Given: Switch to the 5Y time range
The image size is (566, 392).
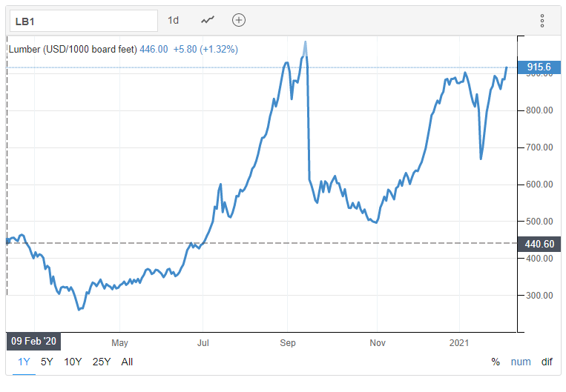Looking at the screenshot, I should [x=47, y=362].
